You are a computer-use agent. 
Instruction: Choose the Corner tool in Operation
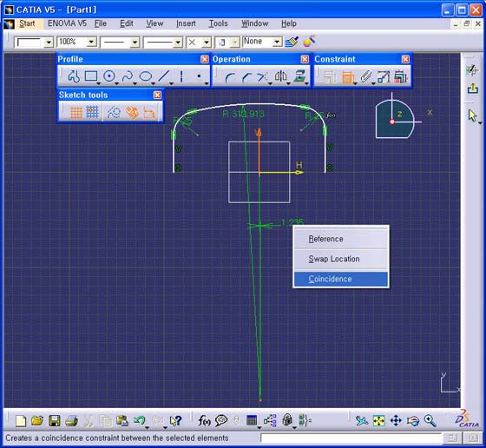click(230, 77)
